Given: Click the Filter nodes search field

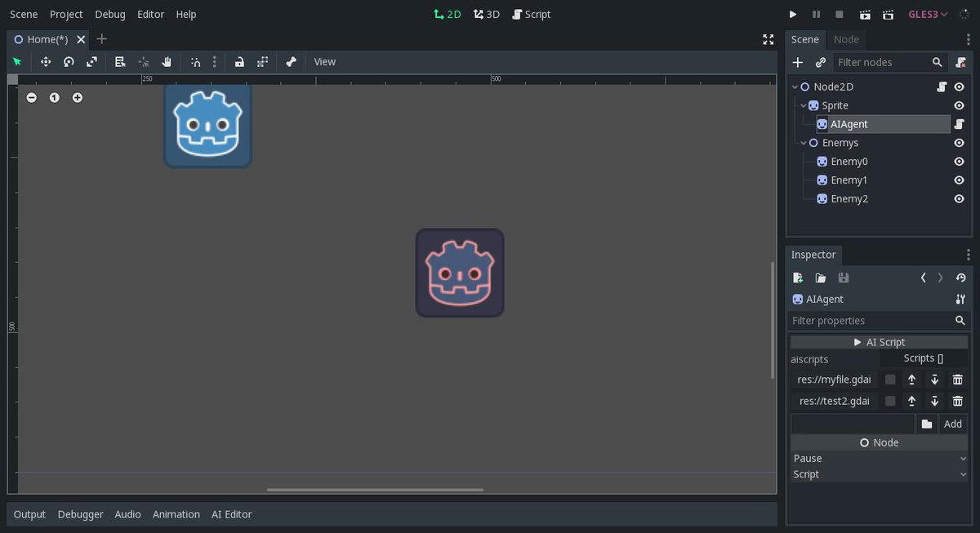Looking at the screenshot, I should [890, 62].
